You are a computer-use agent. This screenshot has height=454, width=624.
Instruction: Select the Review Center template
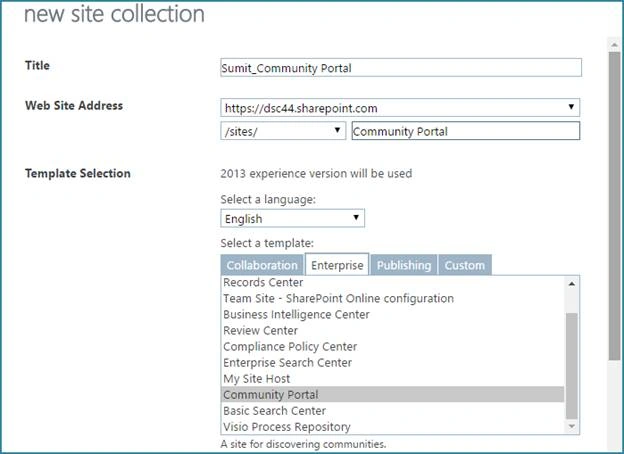point(392,330)
